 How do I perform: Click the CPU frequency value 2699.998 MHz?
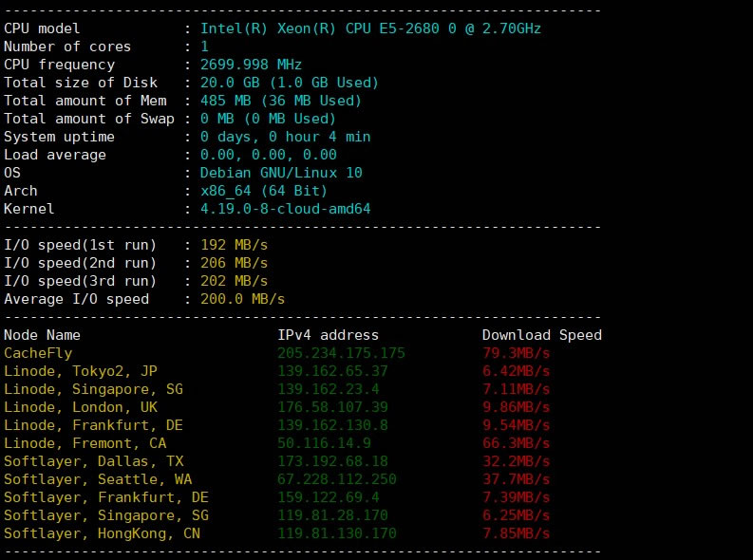coord(251,65)
